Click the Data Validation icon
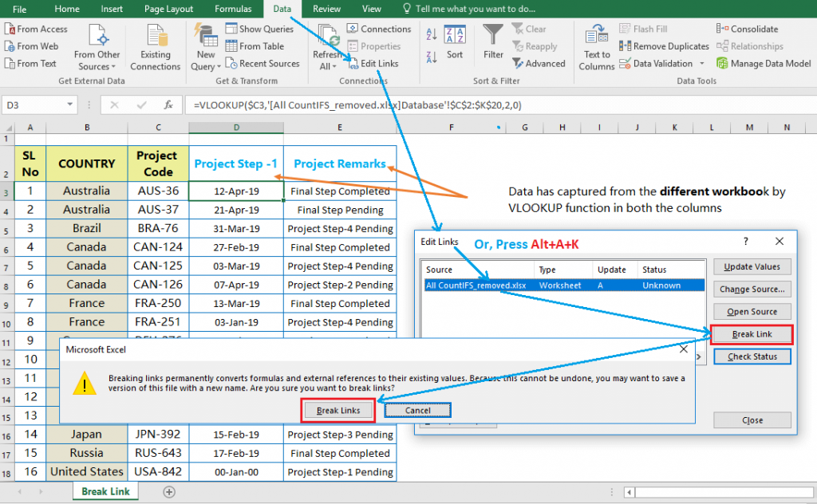The width and height of the screenshot is (817, 504). pos(625,64)
